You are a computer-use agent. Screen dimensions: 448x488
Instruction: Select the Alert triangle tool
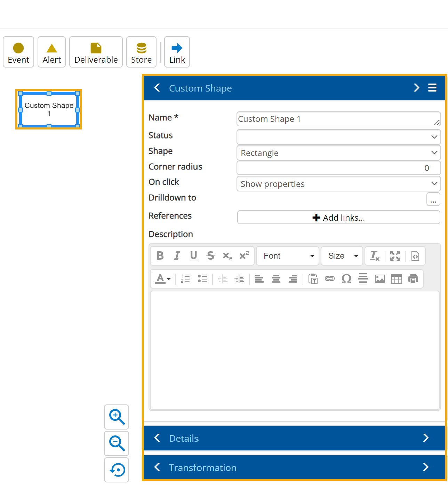[51, 52]
